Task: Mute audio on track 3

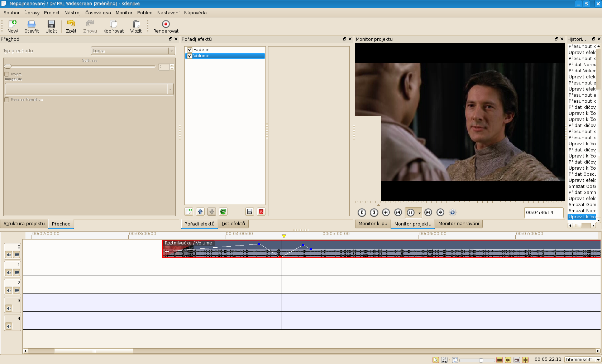Action: (x=9, y=309)
